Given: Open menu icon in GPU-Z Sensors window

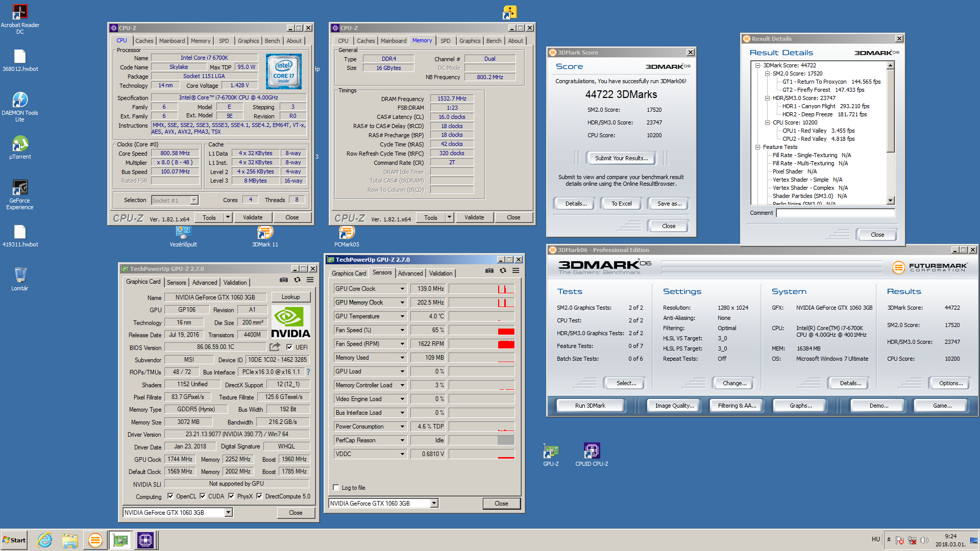Looking at the screenshot, I should pos(516,270).
